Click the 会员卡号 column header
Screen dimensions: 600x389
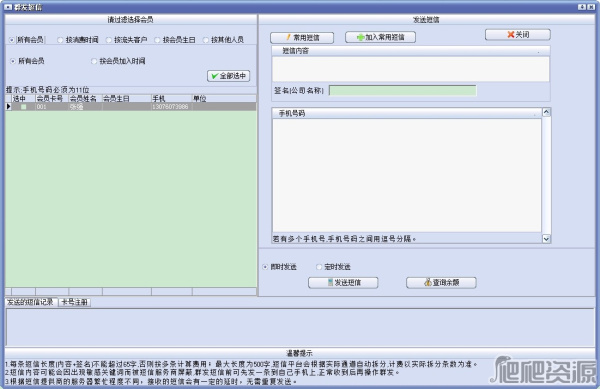coord(52,99)
